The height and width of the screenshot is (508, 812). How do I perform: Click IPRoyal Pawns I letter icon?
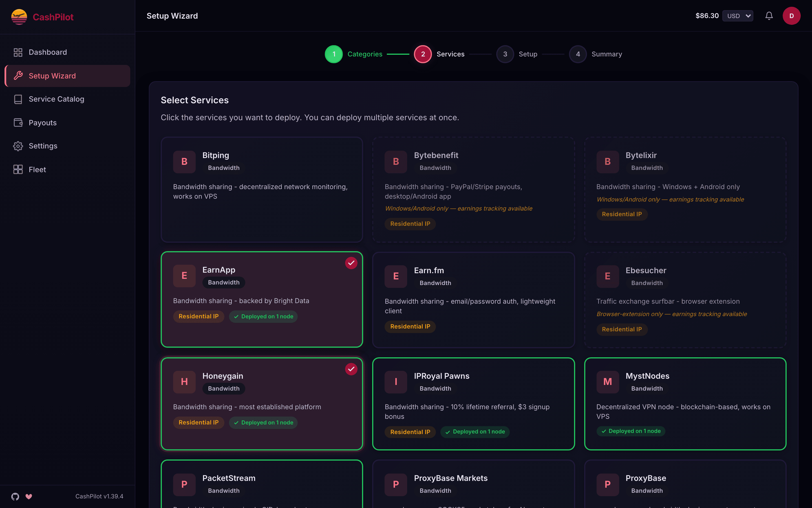tap(396, 382)
